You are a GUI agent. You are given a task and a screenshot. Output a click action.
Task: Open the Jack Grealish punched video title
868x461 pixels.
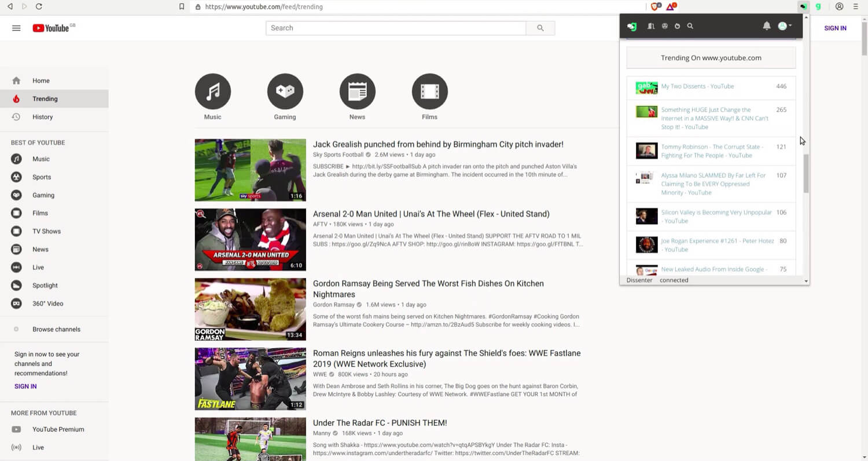click(438, 144)
